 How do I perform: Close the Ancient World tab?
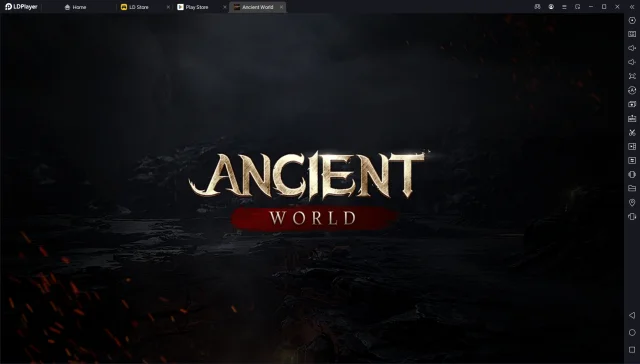tap(281, 7)
